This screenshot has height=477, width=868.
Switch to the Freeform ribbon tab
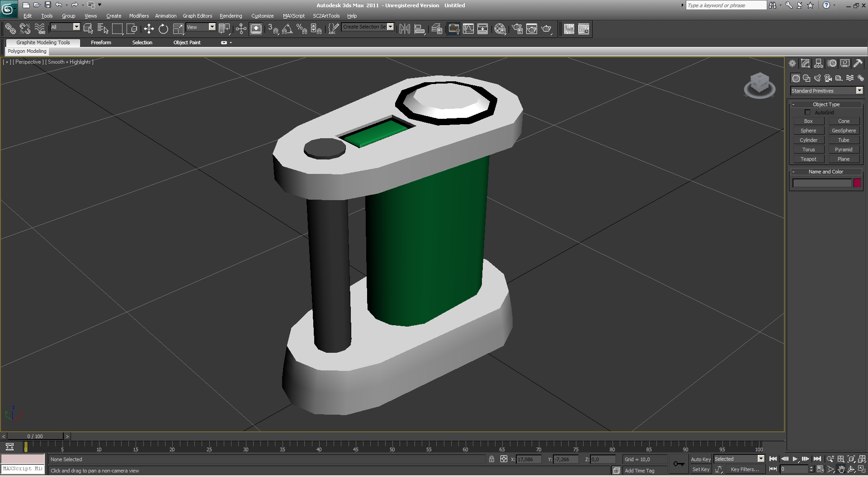[x=101, y=42]
